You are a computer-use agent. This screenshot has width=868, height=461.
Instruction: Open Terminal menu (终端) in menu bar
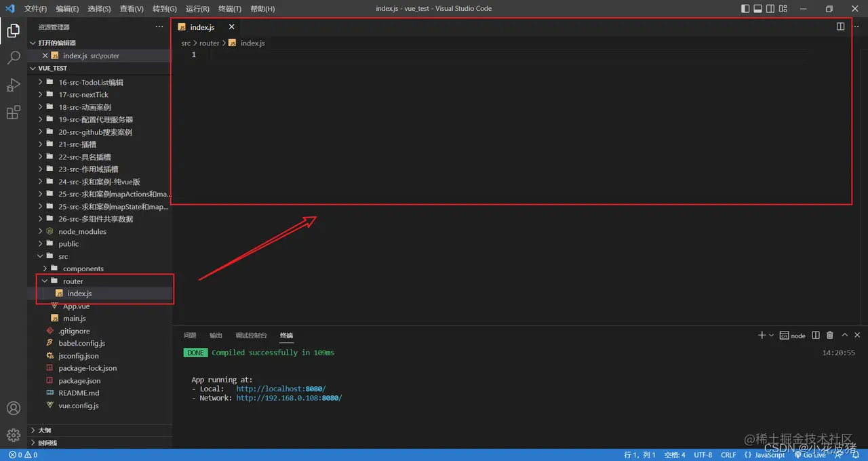click(x=230, y=9)
